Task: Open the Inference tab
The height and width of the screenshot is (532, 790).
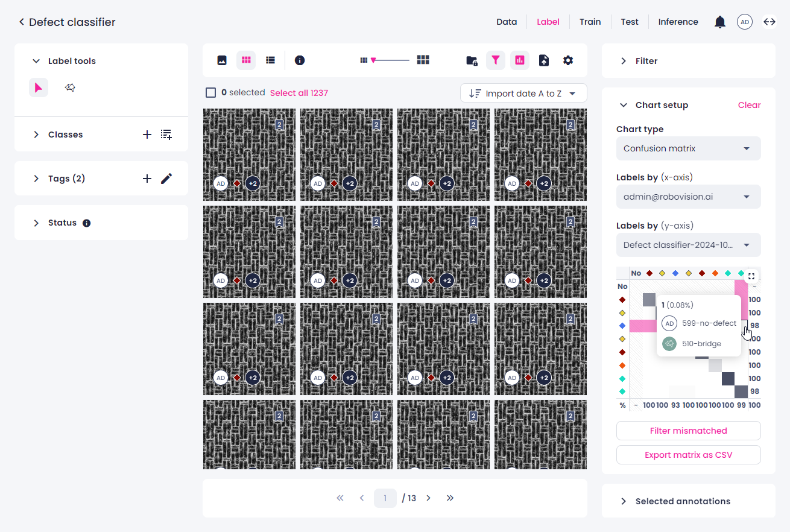Action: click(678, 22)
